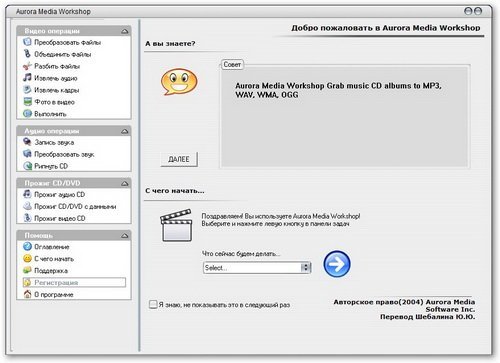Select the Выполнить entry
The height and width of the screenshot is (363, 500).
(50, 114)
